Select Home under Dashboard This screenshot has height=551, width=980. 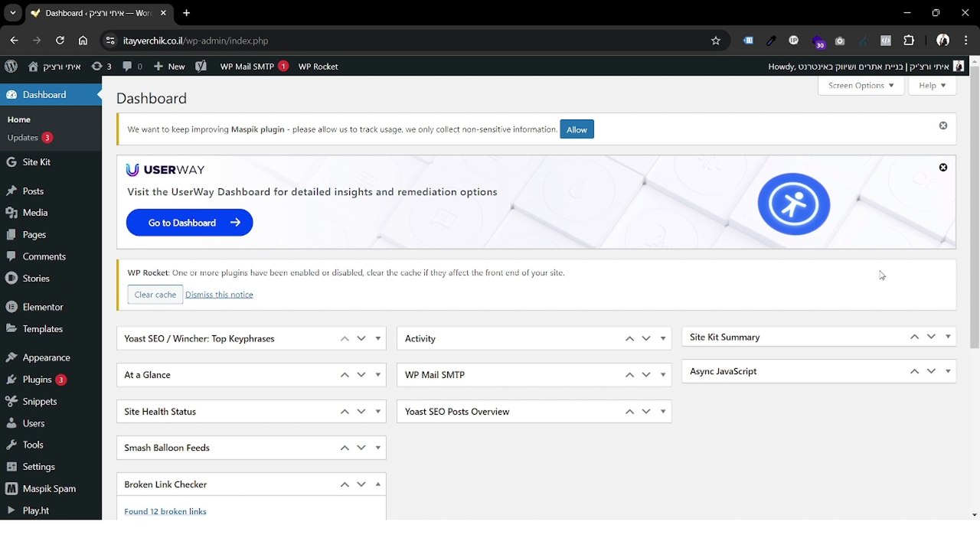pos(19,119)
